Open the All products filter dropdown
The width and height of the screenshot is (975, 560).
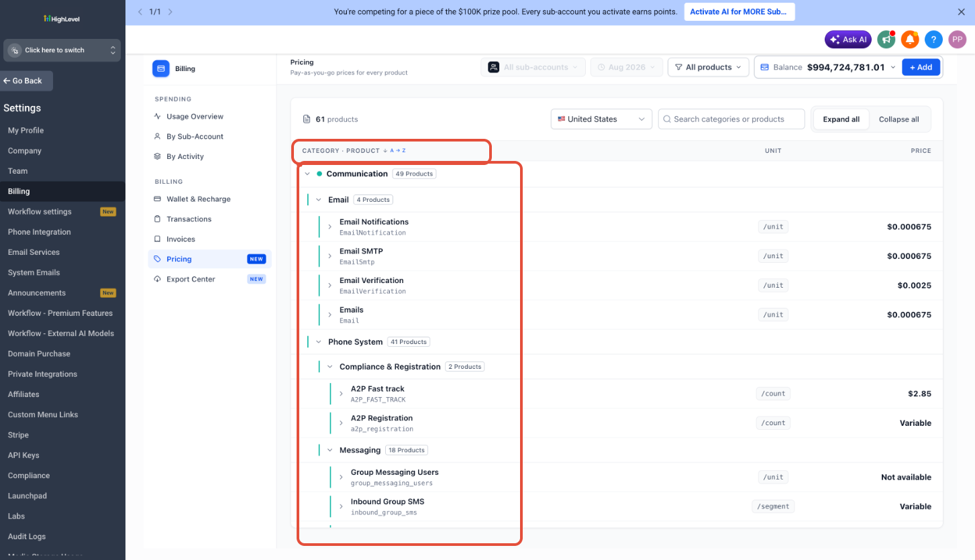point(709,67)
